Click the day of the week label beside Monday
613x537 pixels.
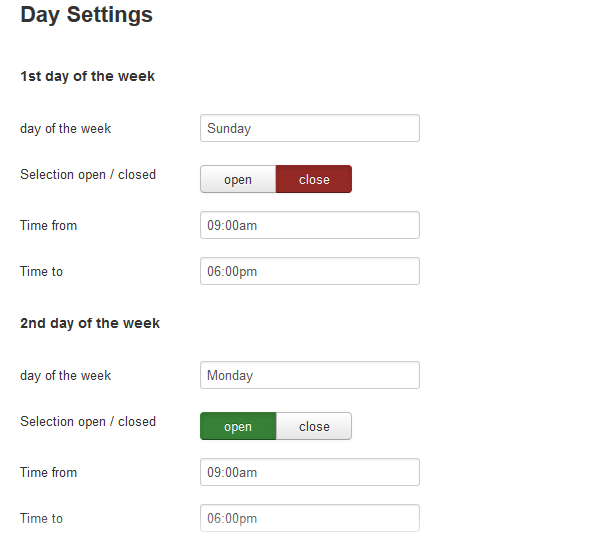pyautogui.click(x=66, y=376)
